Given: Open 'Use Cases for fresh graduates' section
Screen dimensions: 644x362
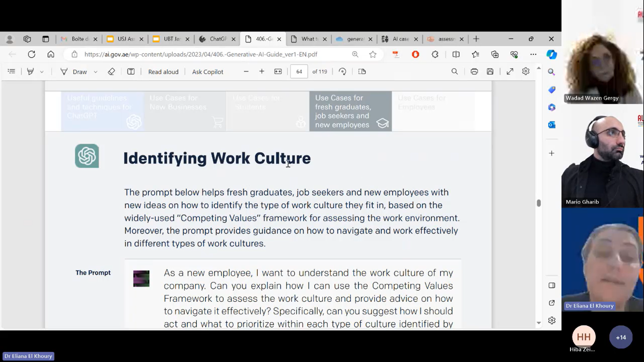Looking at the screenshot, I should point(351,111).
